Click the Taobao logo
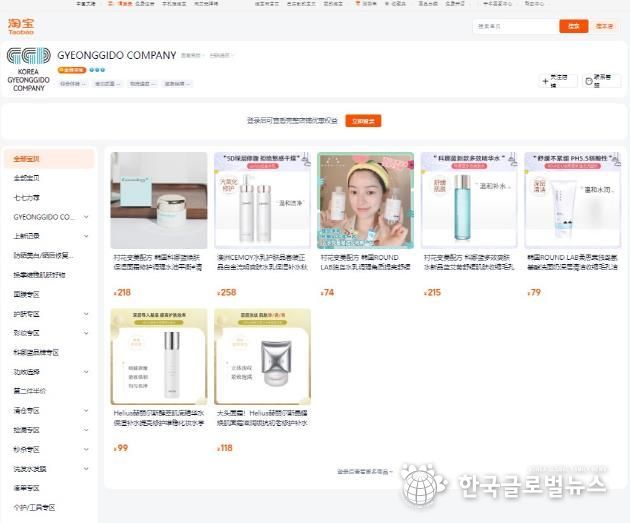 [21, 27]
